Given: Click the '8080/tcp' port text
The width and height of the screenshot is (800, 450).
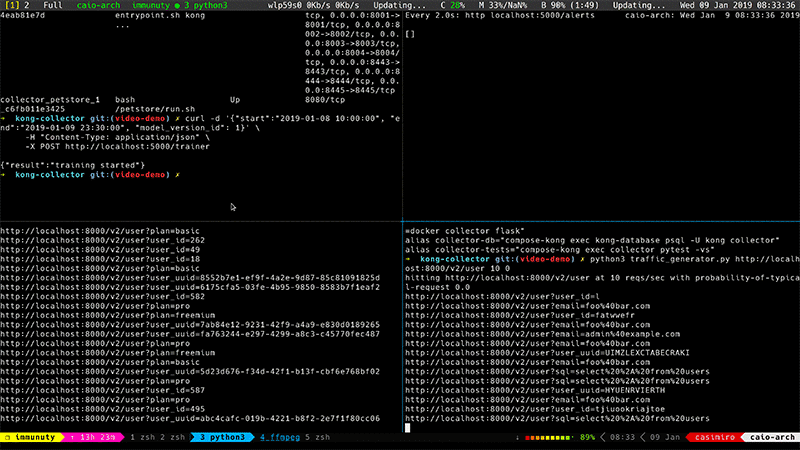Looking at the screenshot, I should (x=325, y=99).
